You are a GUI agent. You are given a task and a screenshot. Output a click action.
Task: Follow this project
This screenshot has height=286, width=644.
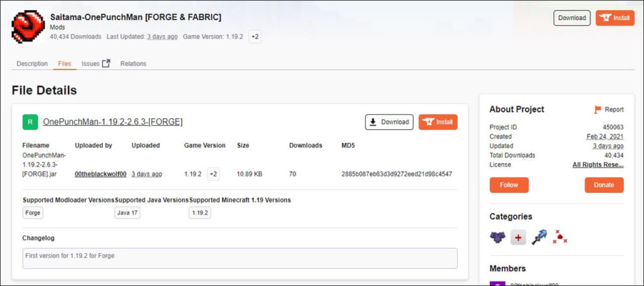509,185
